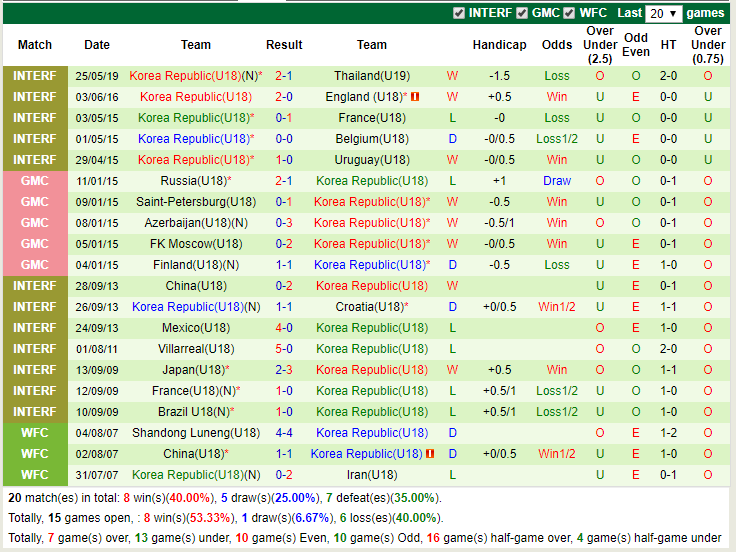Screen dimensions: 737x552
Task: Click red card icon beside Korea Republic on 02/08/07
Action: pos(430,454)
